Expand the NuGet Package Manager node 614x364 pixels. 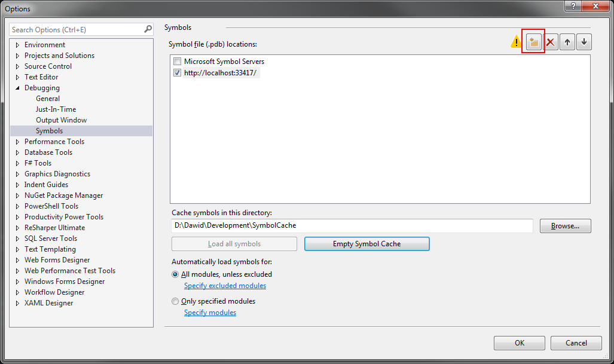click(17, 195)
